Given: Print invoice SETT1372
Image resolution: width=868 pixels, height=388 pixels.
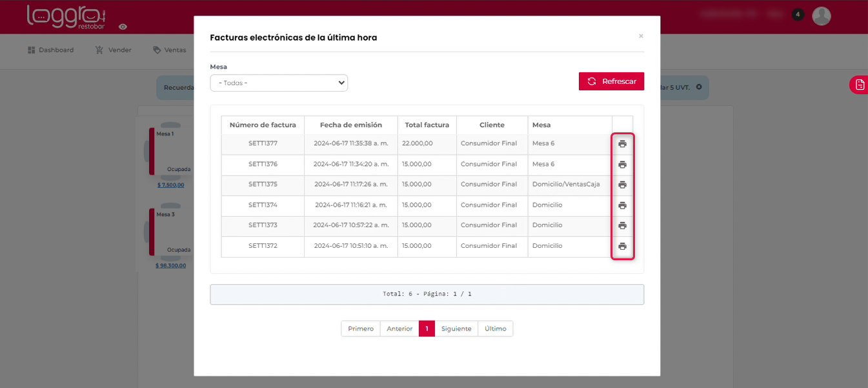Looking at the screenshot, I should click(622, 246).
